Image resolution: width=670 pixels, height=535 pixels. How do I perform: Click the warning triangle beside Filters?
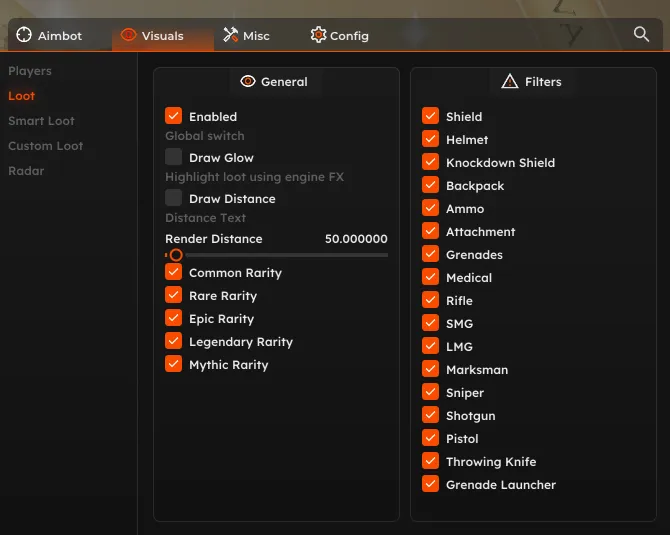(x=510, y=81)
